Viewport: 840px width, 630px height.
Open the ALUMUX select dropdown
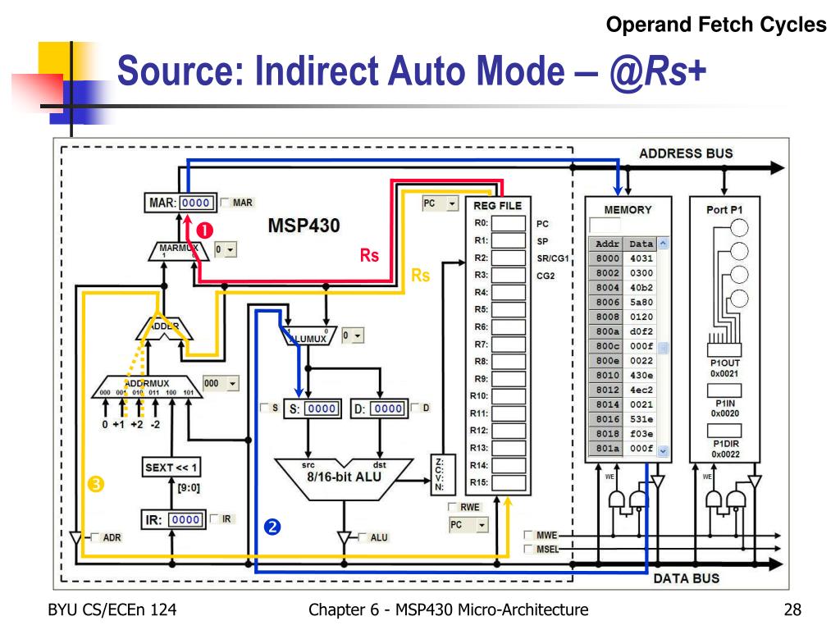point(353,336)
